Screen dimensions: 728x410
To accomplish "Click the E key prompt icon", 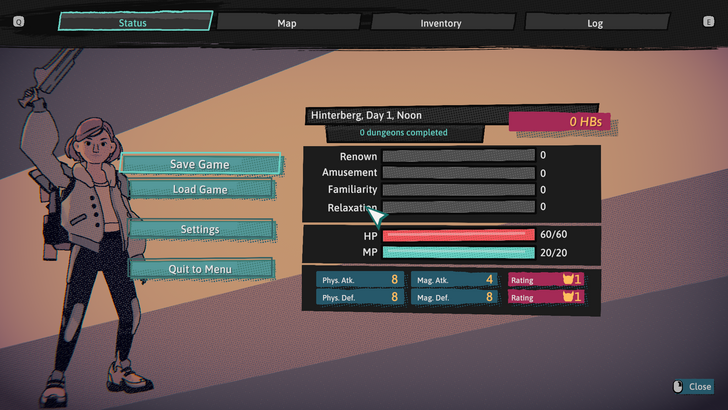I will tap(709, 21).
